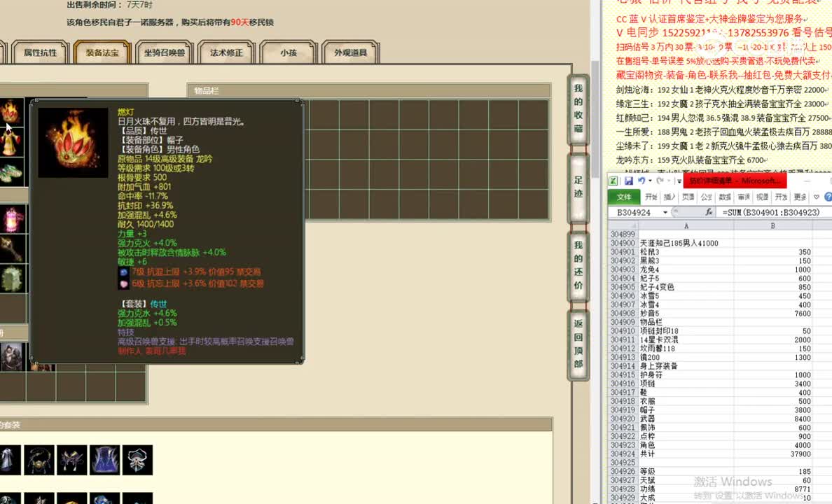Screen dimensions: 832x504
Task: Open the Undo history dropdown arrow
Action: [x=651, y=179]
